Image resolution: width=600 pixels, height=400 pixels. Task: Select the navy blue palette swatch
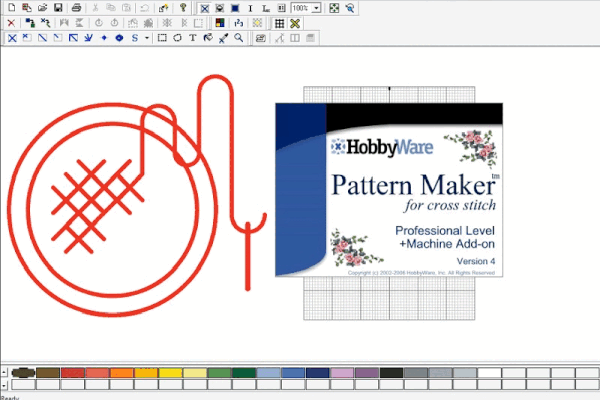(x=317, y=372)
